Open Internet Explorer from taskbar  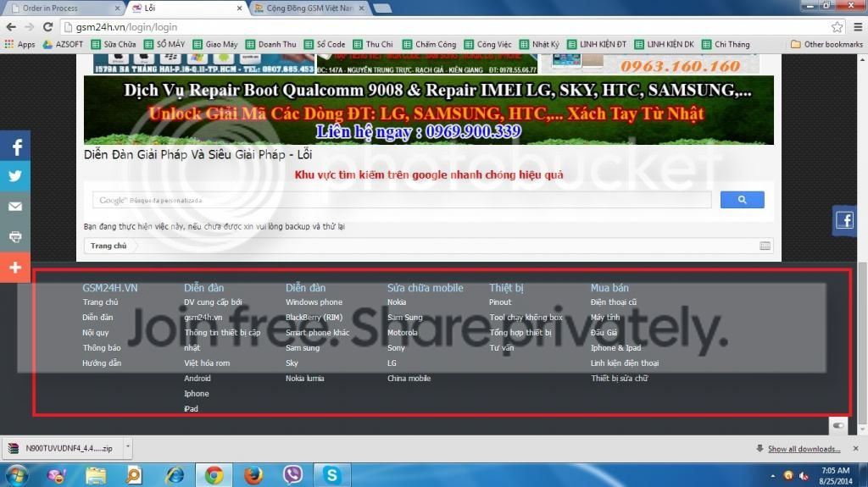175,475
